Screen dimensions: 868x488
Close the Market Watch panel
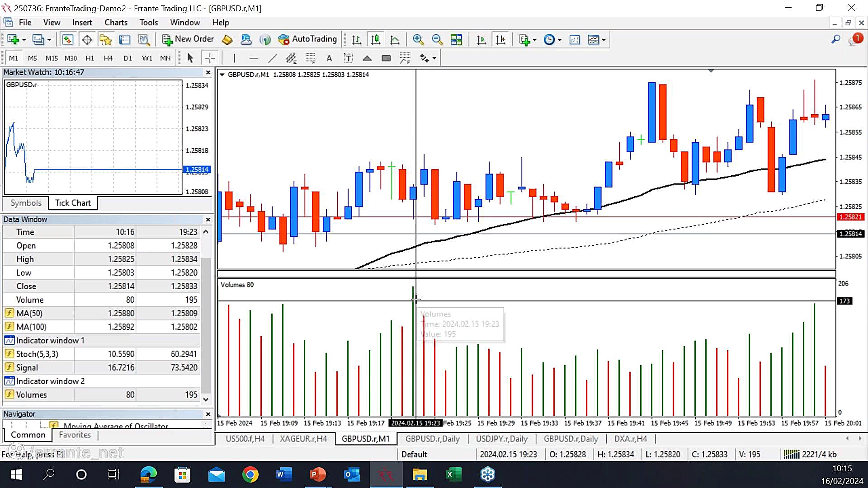[x=208, y=72]
